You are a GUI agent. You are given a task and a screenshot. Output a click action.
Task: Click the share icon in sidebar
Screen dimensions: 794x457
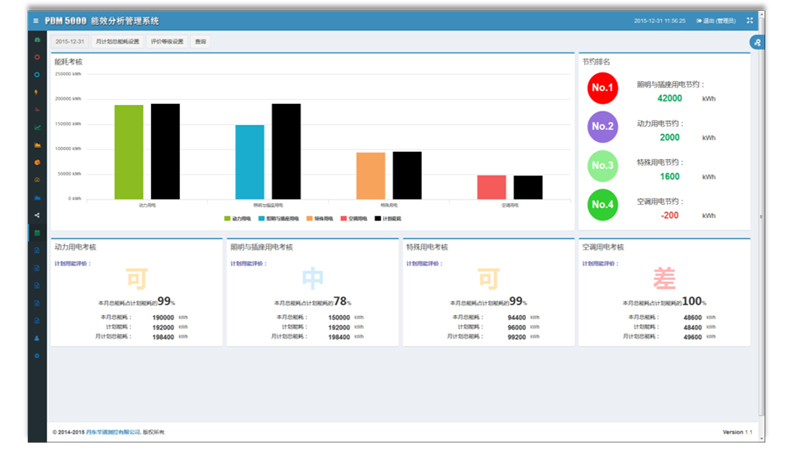[37, 215]
